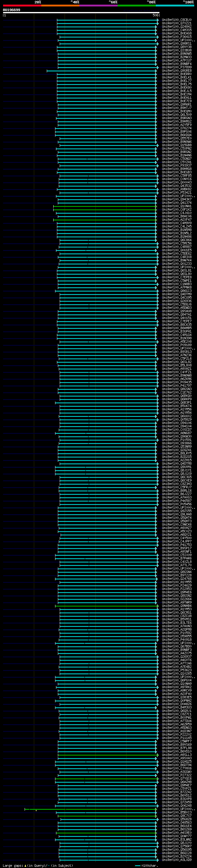Select the label UniRef100_P09189
The height and width of the screenshot is (868, 197).
pos(176,345)
